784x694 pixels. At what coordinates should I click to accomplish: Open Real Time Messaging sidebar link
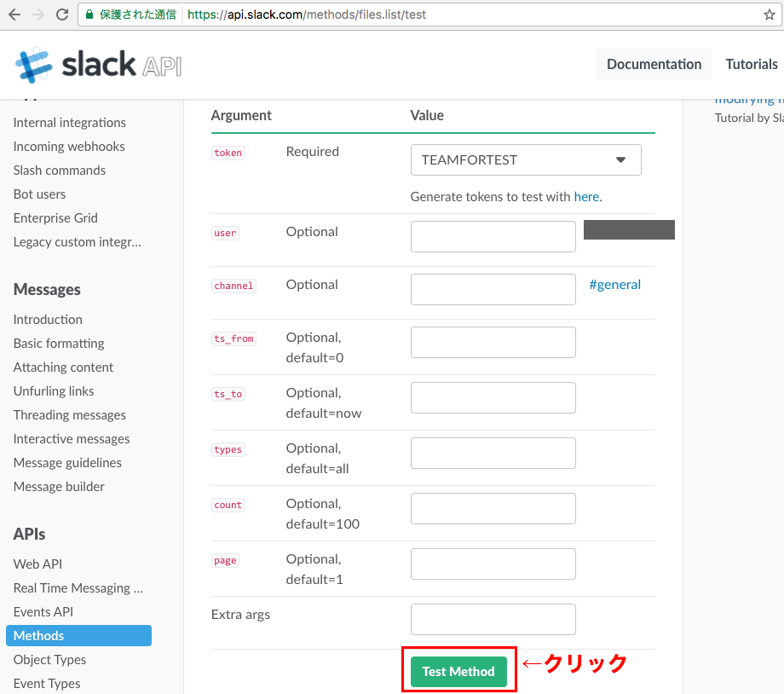click(78, 588)
